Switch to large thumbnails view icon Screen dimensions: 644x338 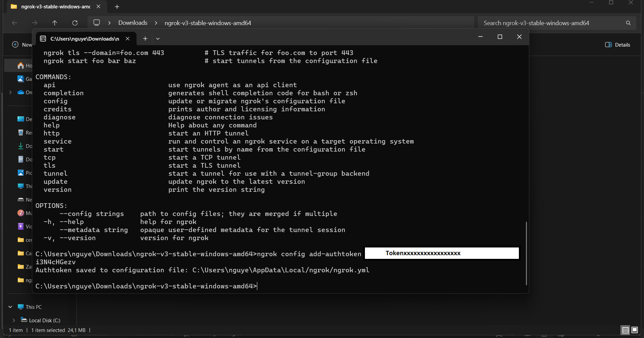[635, 330]
